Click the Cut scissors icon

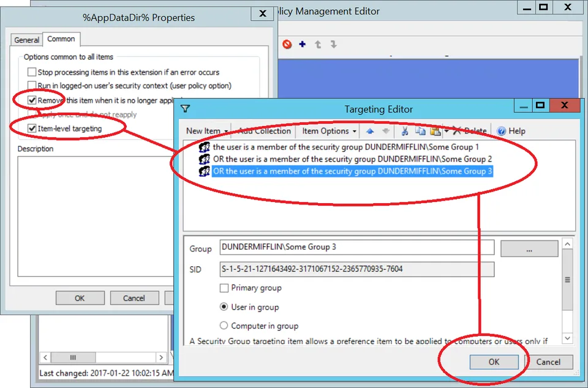(x=404, y=131)
